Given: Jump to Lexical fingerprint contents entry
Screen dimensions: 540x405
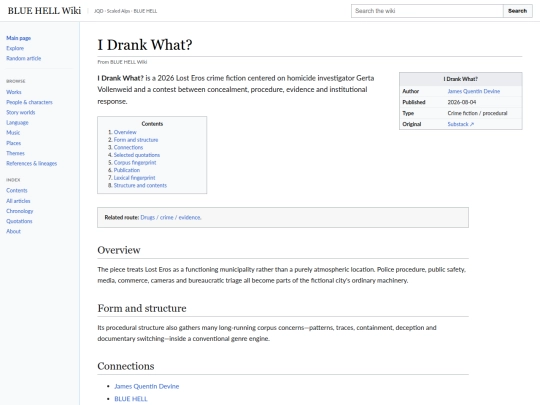Looking at the screenshot, I should [x=135, y=178].
